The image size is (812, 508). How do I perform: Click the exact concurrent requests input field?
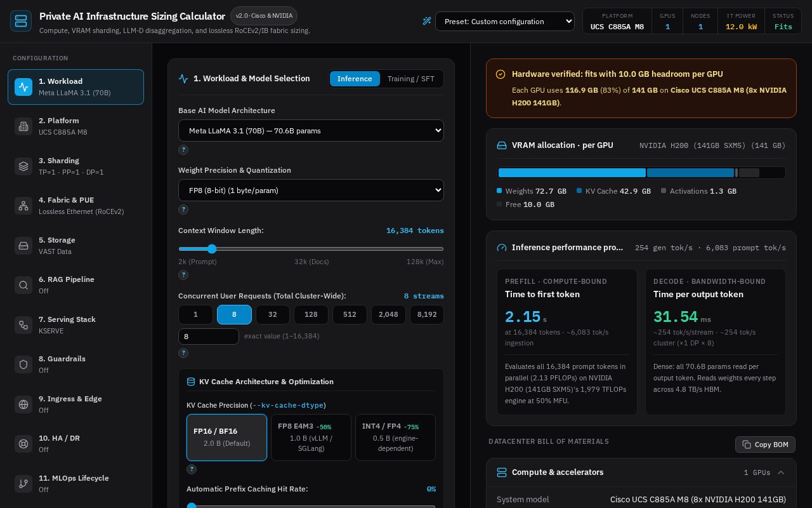click(x=209, y=337)
